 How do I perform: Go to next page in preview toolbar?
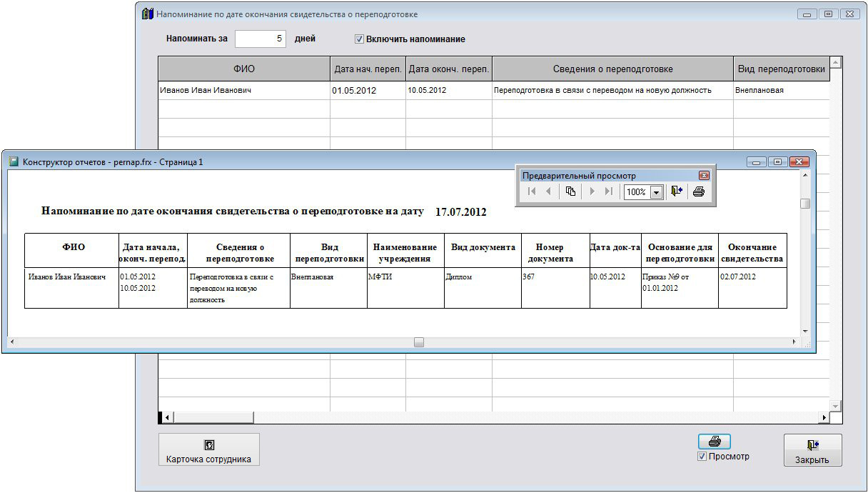point(592,191)
